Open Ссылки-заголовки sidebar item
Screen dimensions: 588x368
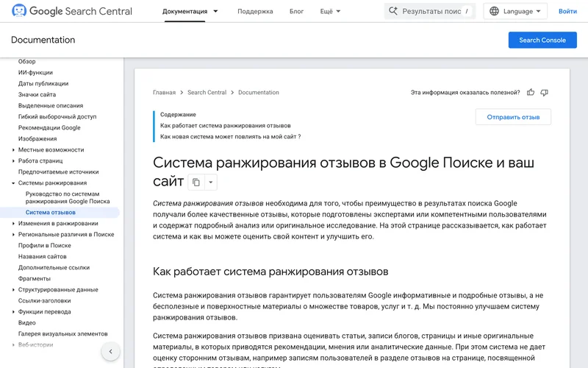(44, 301)
